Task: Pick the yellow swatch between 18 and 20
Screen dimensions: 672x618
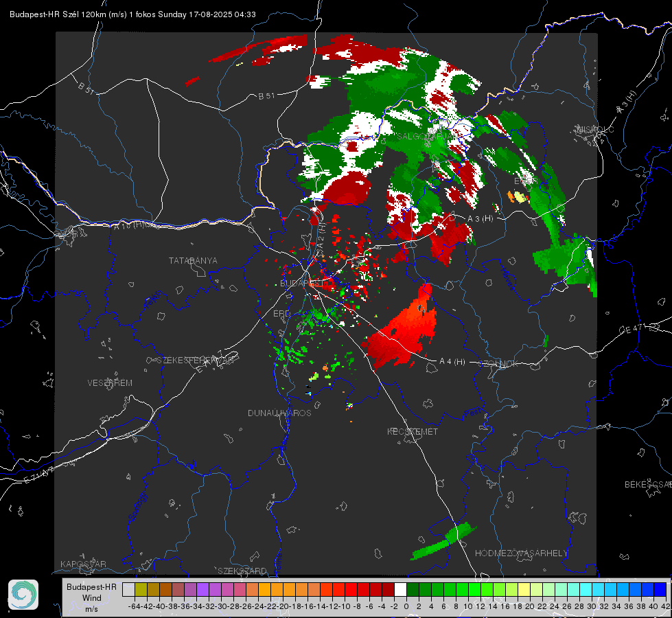Action: coord(524,589)
